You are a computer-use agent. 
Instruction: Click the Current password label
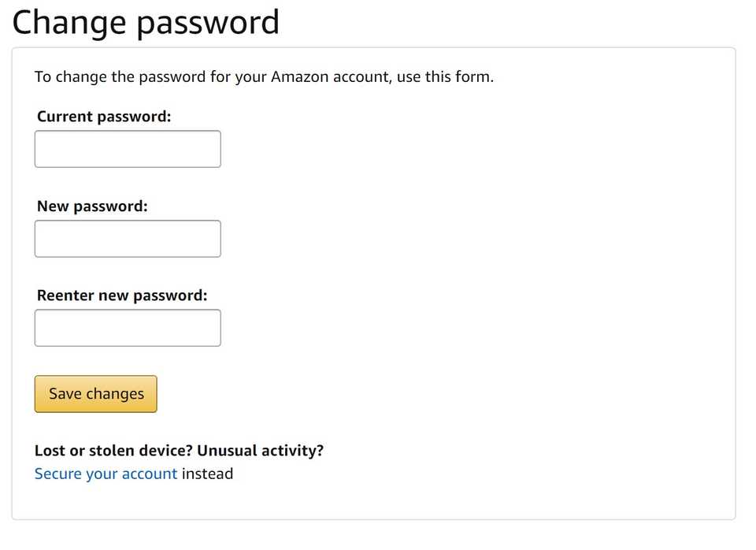click(103, 116)
